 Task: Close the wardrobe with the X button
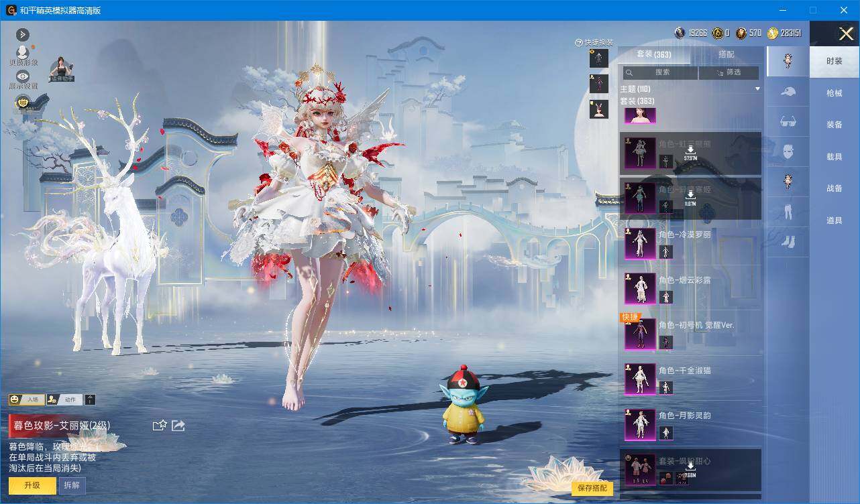pos(846,34)
